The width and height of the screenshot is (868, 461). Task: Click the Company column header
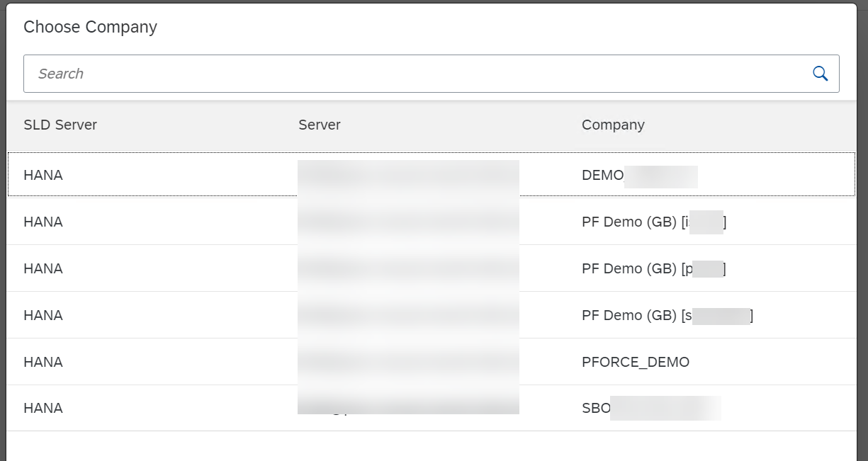(x=613, y=125)
